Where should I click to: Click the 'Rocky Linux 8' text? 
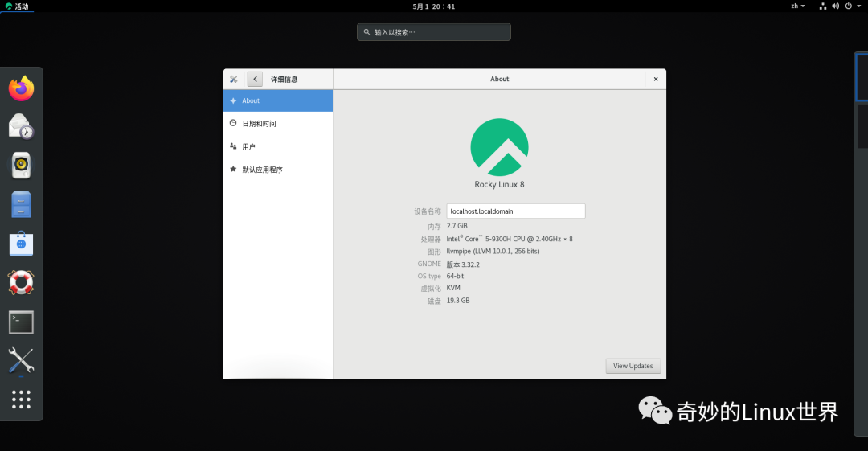[x=499, y=185]
